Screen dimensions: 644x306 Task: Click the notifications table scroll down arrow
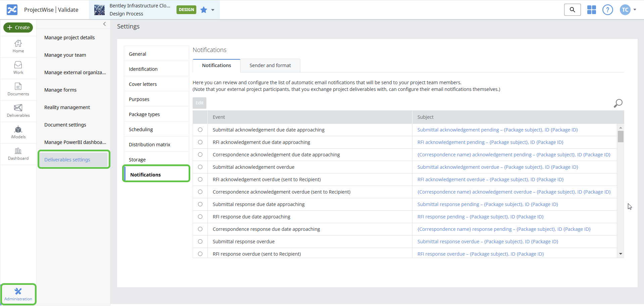coord(621,254)
